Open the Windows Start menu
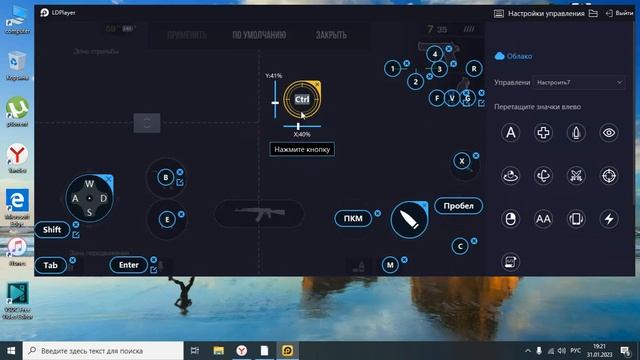 pyautogui.click(x=11, y=351)
